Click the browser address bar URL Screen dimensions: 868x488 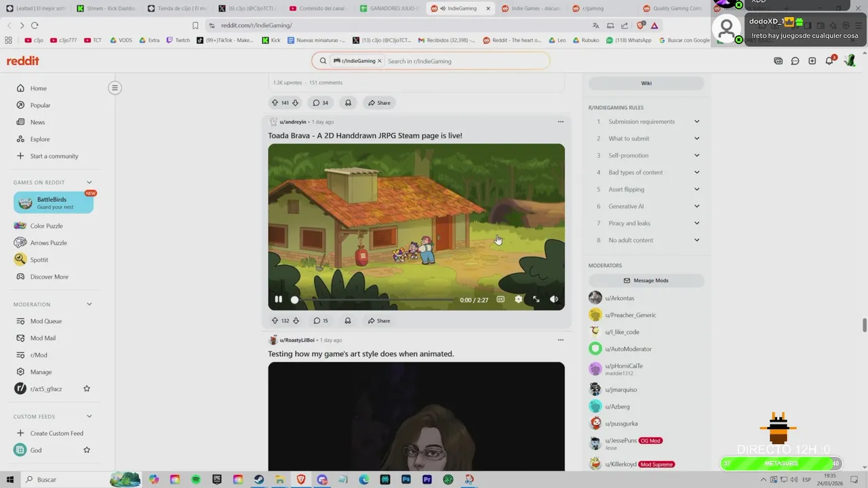256,25
